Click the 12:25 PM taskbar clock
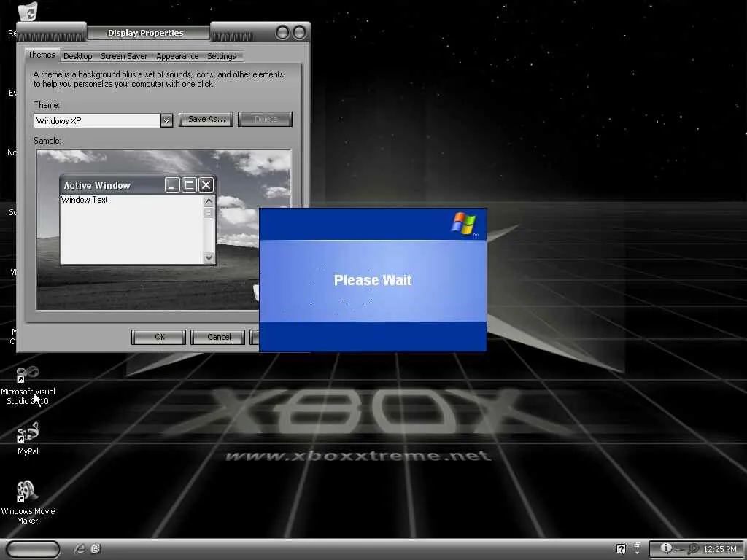 pyautogui.click(x=719, y=549)
